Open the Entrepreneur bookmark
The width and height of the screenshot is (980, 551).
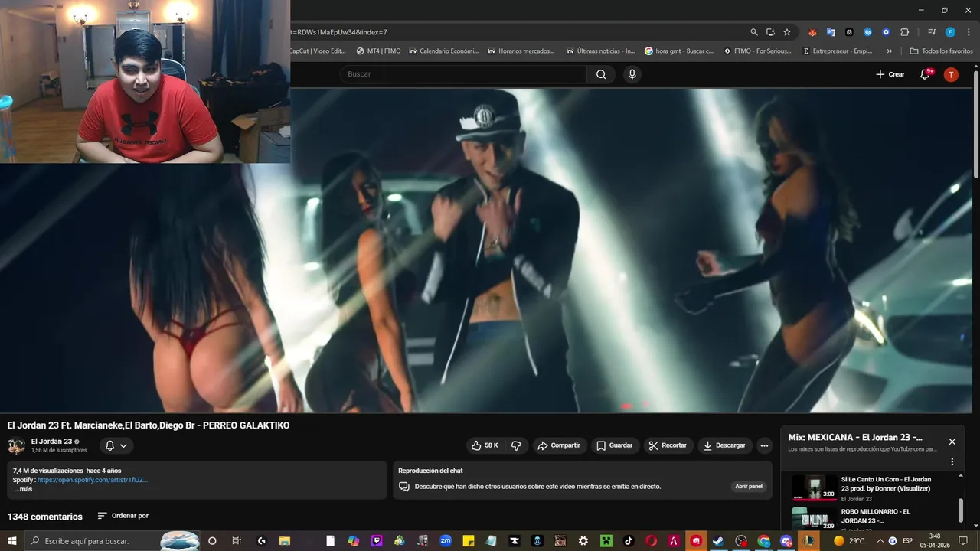tap(838, 51)
